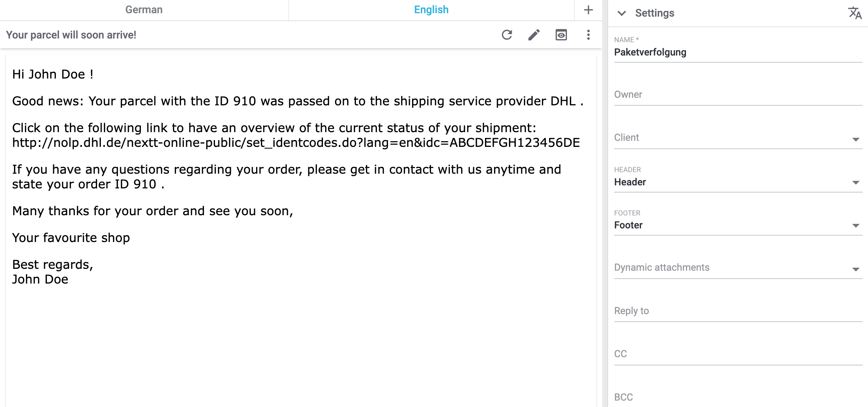
Task: Click the Name field containing Paketverfolgung
Action: pyautogui.click(x=738, y=52)
